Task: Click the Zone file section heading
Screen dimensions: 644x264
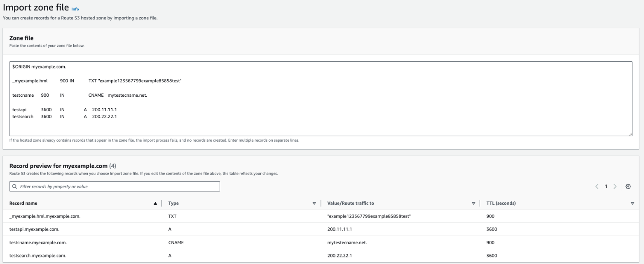Action: pos(21,38)
